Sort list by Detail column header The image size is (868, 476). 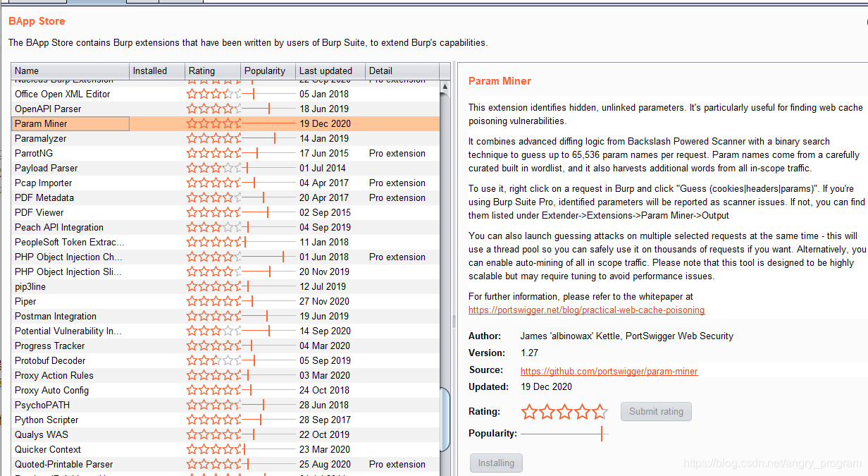point(402,71)
